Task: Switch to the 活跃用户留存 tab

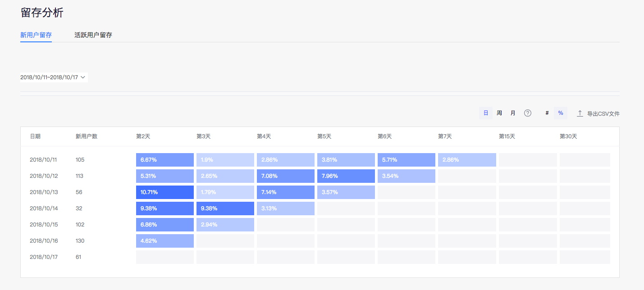Action: [93, 35]
